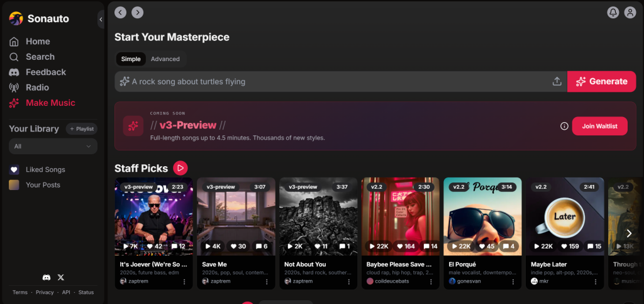This screenshot has height=304, width=644.
Task: Open more options for El Porqué
Action: [513, 281]
